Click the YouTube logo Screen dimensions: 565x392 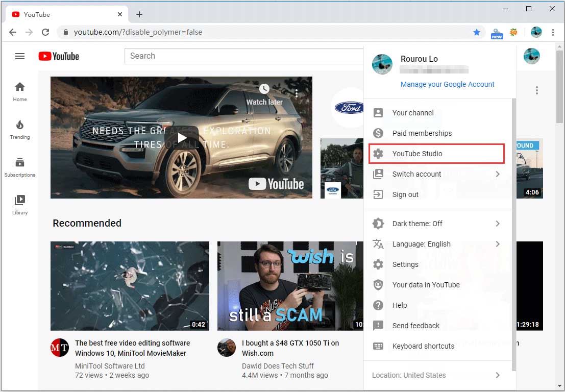pyautogui.click(x=59, y=56)
